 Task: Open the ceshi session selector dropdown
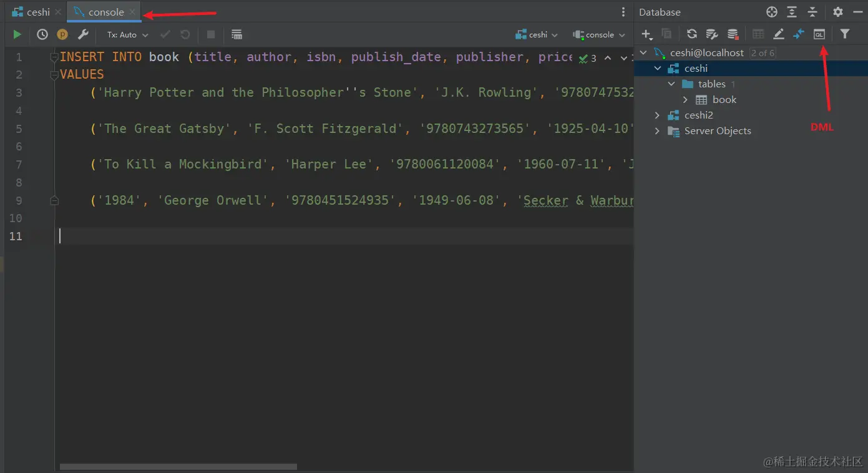(x=537, y=34)
